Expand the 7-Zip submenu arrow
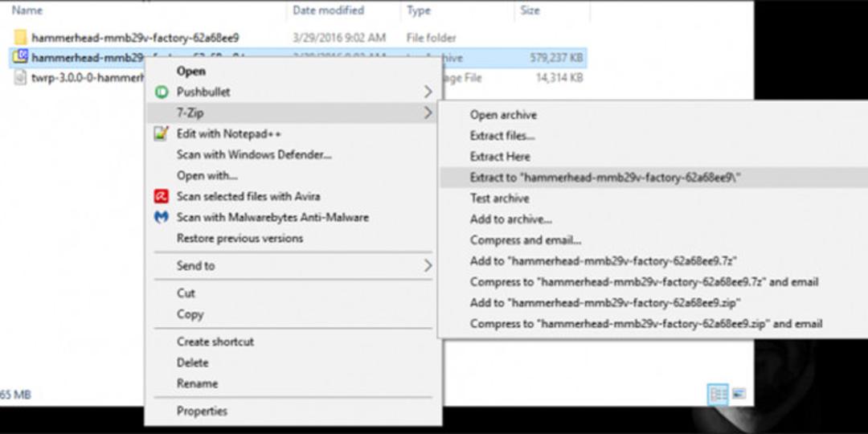868x434 pixels. point(428,113)
